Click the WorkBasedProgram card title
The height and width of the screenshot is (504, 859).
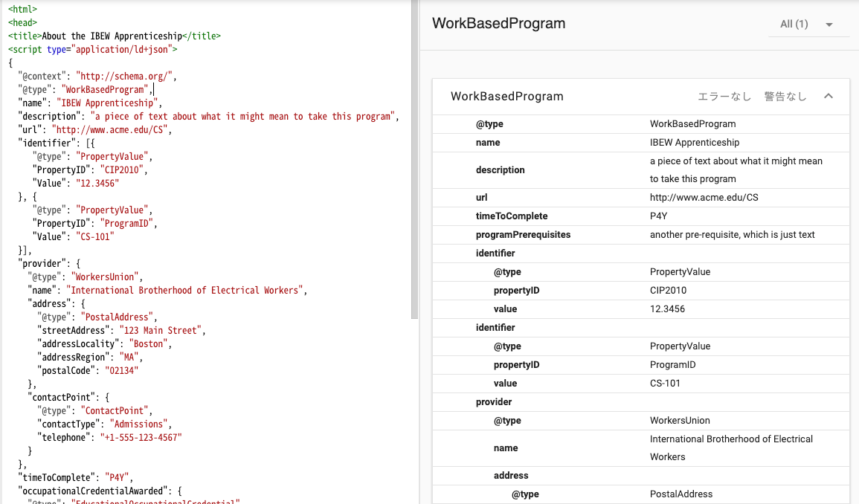506,97
